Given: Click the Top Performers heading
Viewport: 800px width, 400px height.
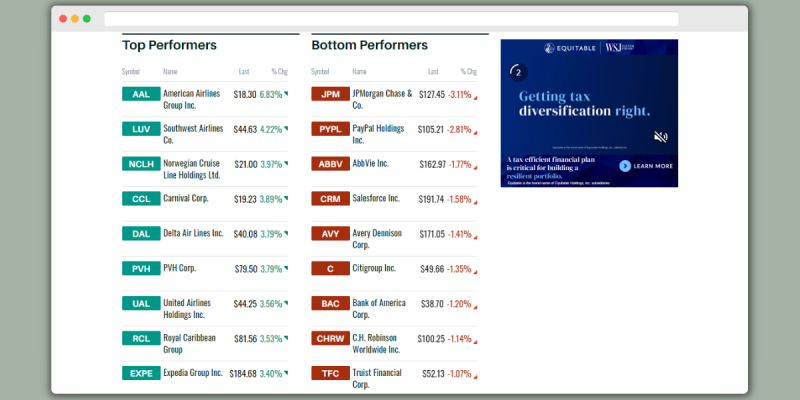Looking at the screenshot, I should pos(169,45).
